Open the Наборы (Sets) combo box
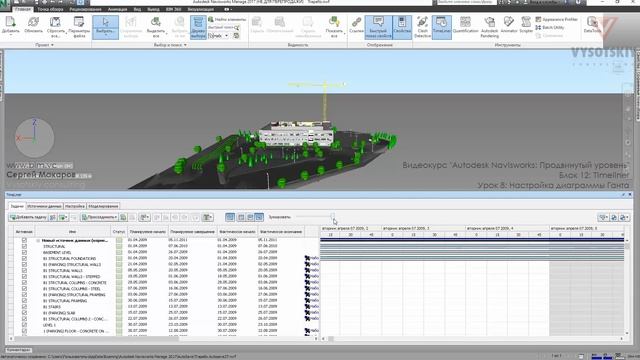 [219, 36]
